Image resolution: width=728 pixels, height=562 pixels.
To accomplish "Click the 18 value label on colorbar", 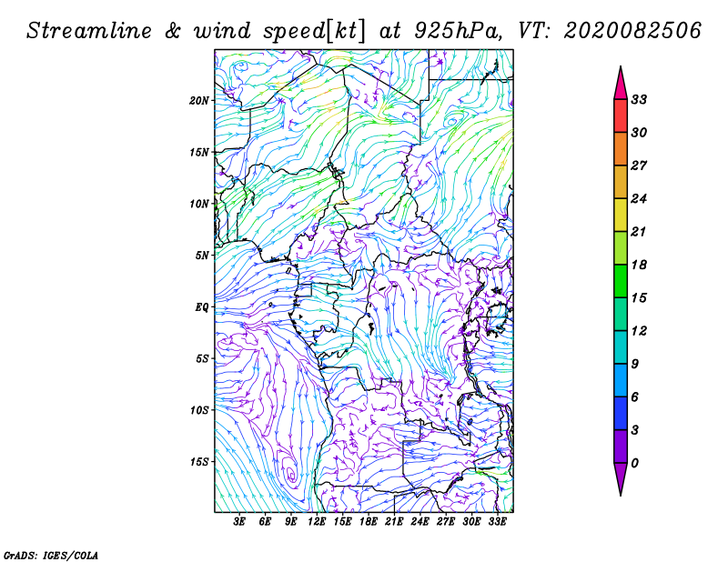I will [639, 265].
